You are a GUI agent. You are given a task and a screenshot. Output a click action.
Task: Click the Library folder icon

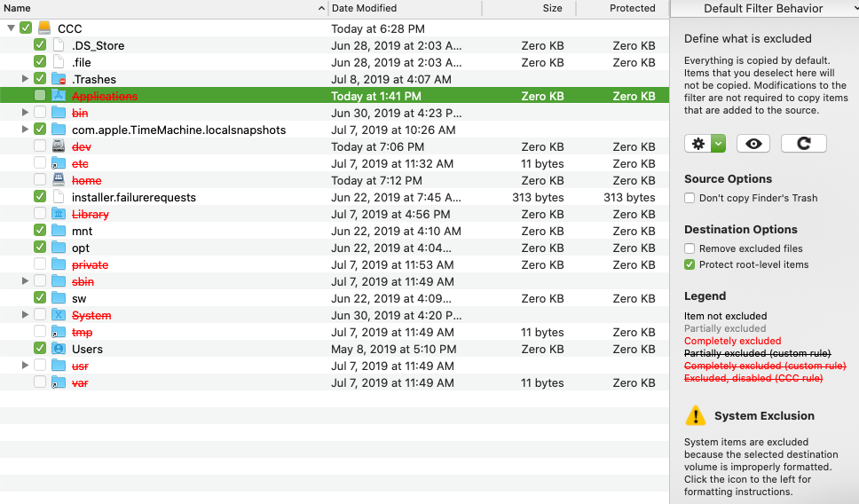pyautogui.click(x=59, y=214)
